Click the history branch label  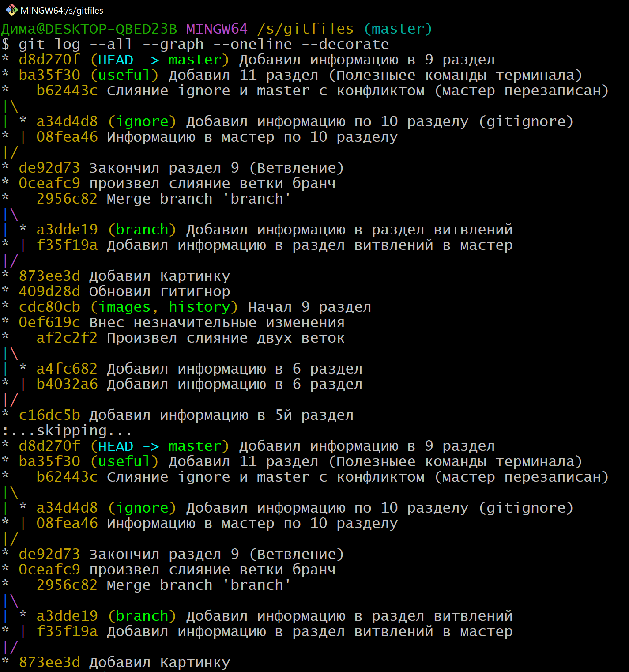pyautogui.click(x=199, y=307)
